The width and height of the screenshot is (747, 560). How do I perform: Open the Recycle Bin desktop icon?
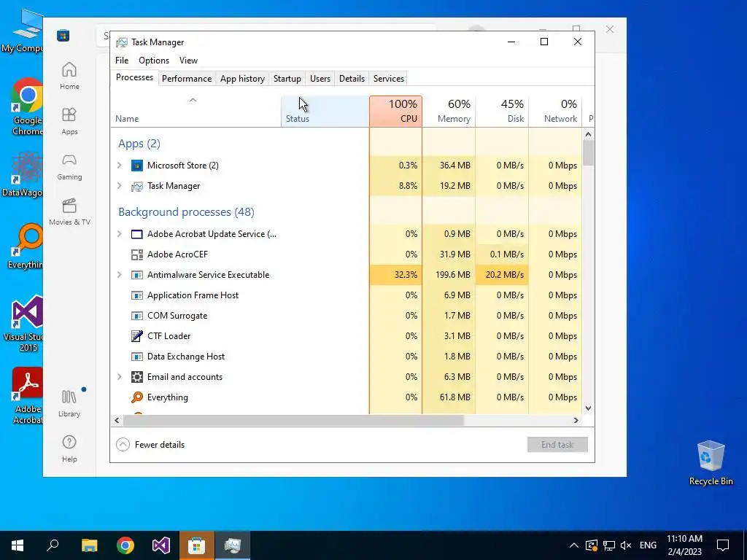pos(711,462)
